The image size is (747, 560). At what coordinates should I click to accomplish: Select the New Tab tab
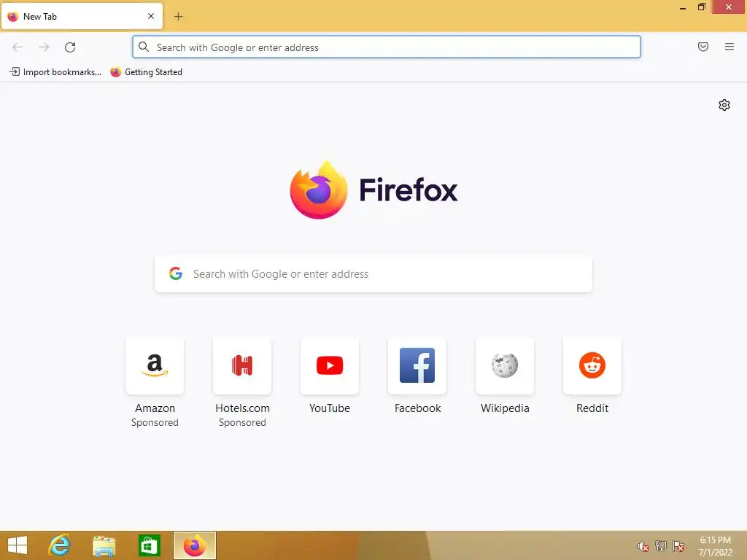82,16
